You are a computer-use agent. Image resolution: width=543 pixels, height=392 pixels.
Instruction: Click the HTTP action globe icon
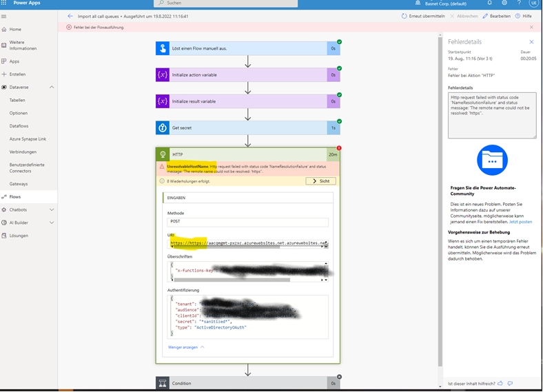(163, 154)
